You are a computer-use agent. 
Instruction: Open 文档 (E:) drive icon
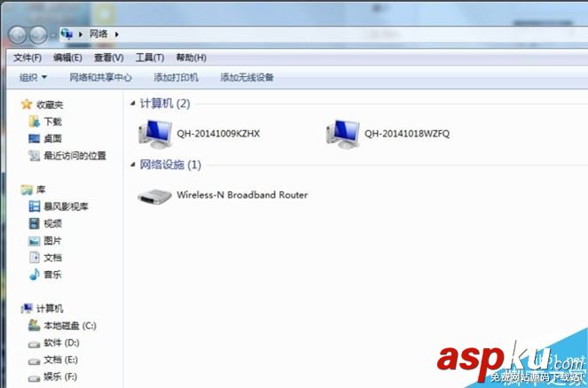(34, 361)
